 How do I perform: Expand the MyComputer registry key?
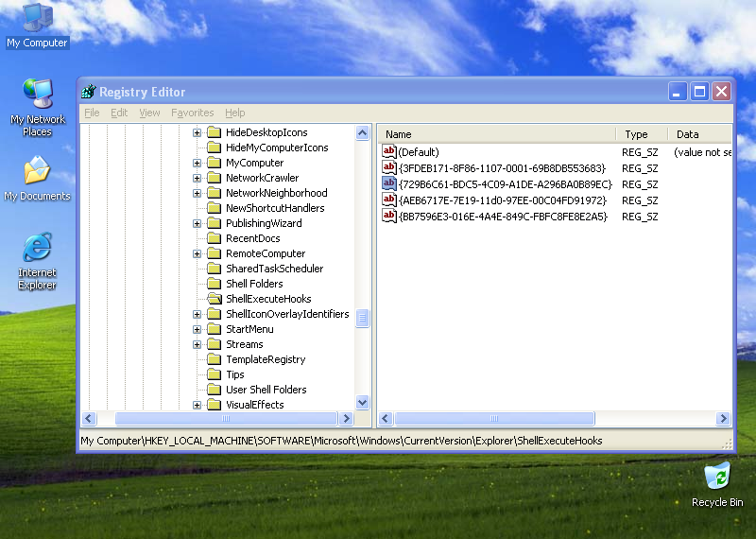coord(197,163)
